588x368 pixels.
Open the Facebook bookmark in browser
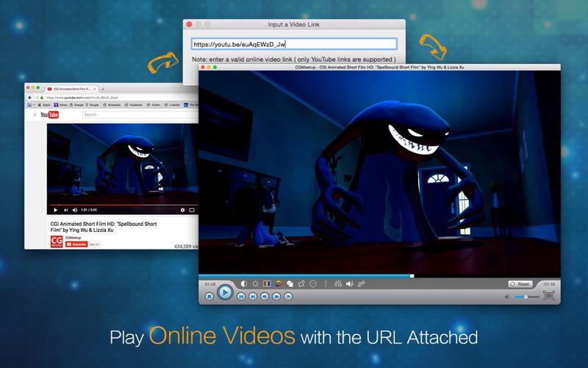click(x=134, y=105)
